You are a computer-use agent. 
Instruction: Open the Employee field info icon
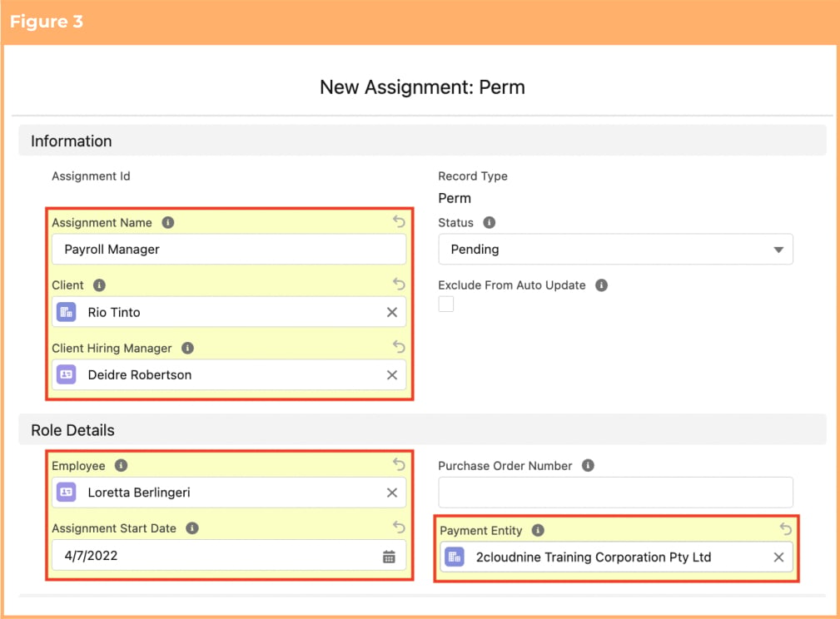point(121,465)
